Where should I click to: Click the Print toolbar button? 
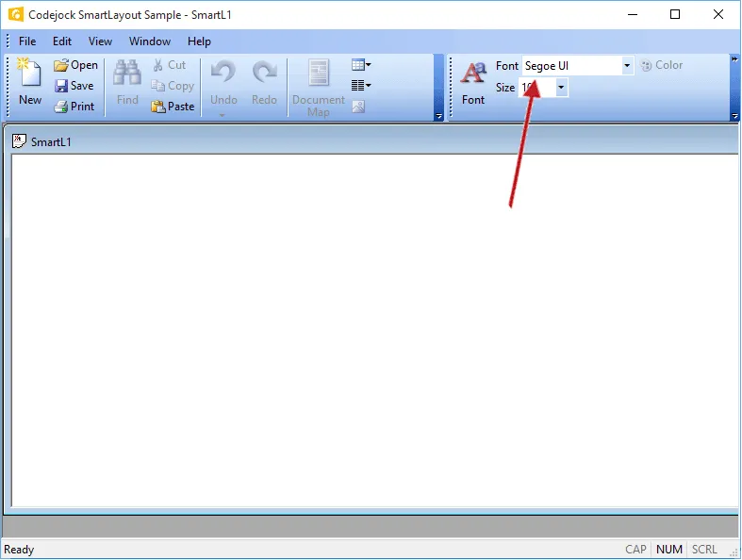click(74, 107)
